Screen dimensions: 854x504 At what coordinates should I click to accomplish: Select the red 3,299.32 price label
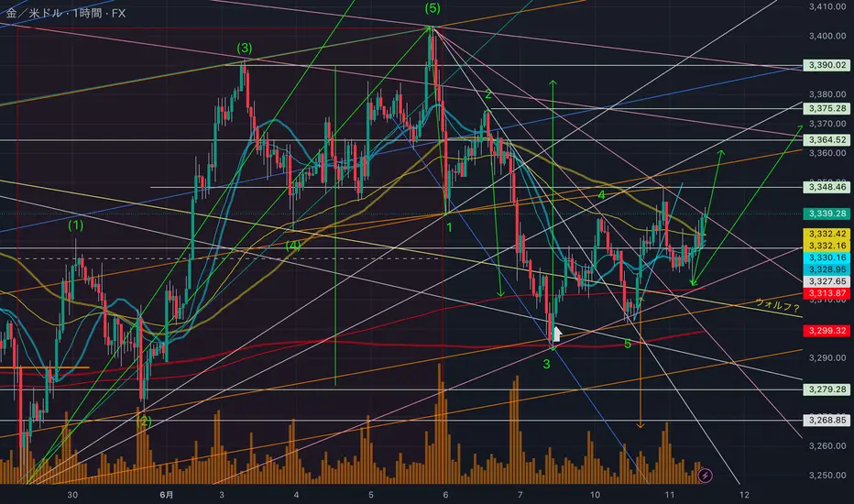[827, 331]
